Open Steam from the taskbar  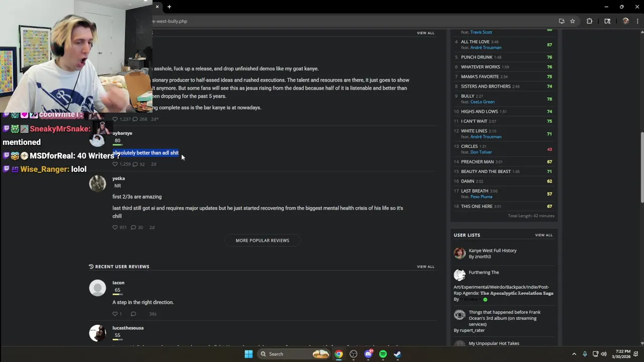point(397,354)
